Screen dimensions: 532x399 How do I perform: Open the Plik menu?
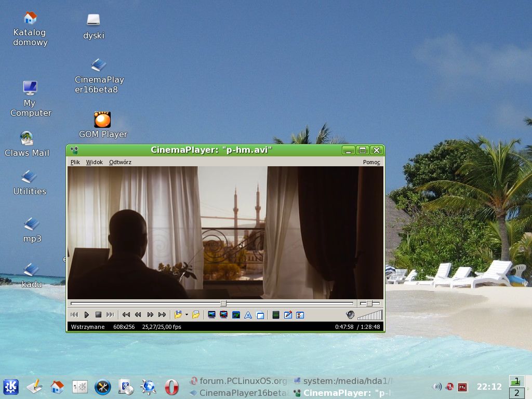tap(75, 162)
